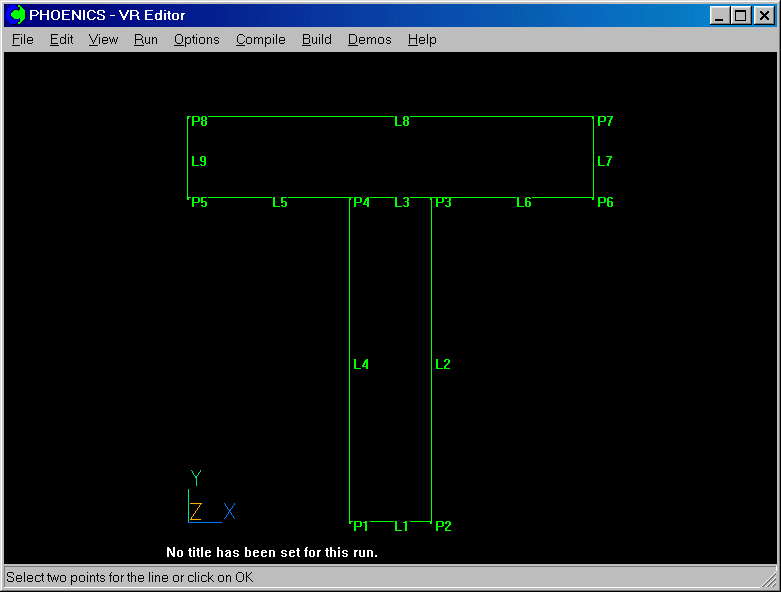Open the Edit menu
781x592 pixels.
click(61, 40)
